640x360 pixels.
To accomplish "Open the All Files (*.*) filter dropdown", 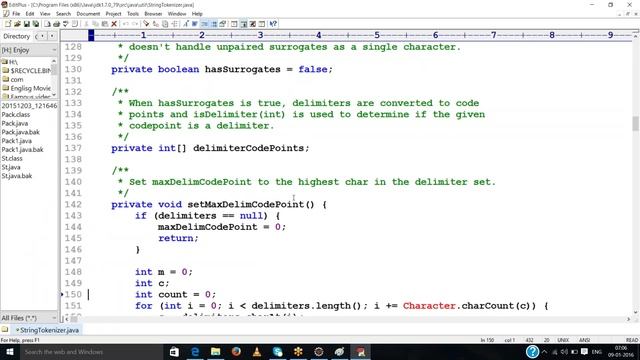I will point(53,318).
